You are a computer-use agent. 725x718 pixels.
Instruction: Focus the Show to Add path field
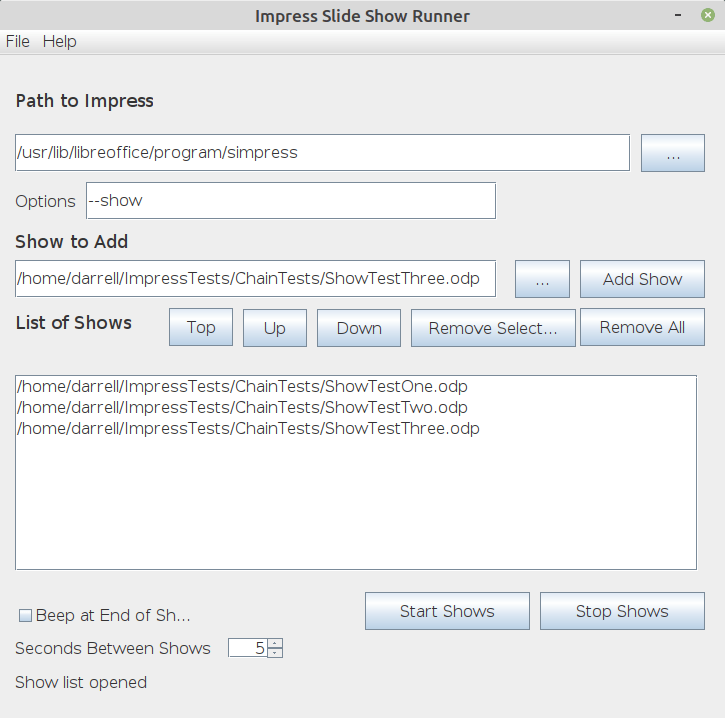coord(255,279)
